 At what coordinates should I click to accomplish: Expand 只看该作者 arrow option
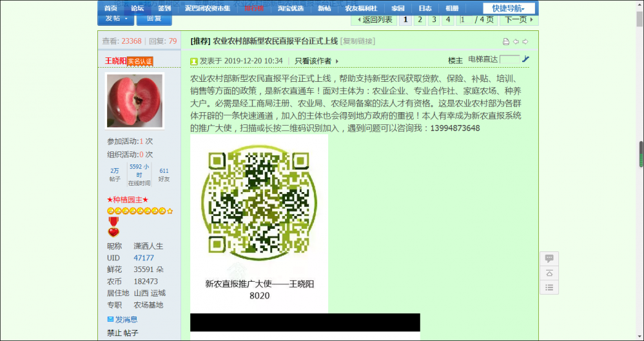[337, 61]
